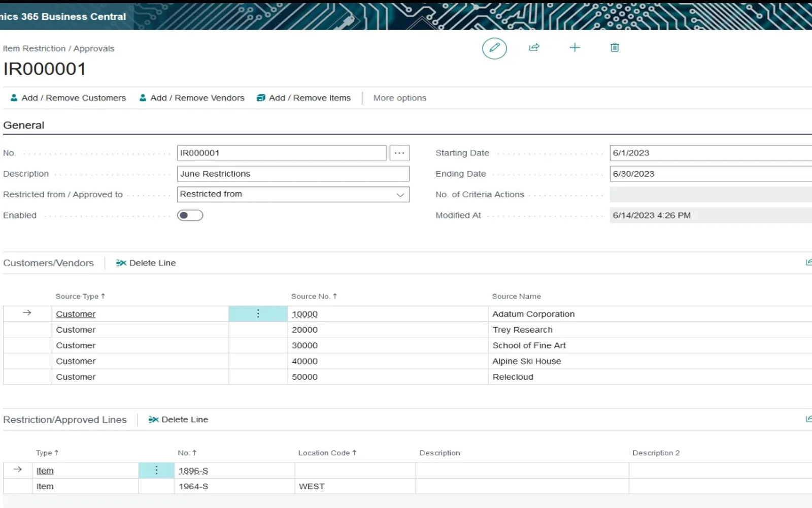Select the School of Fine Art row
The width and height of the screenshot is (812, 508).
pos(408,345)
